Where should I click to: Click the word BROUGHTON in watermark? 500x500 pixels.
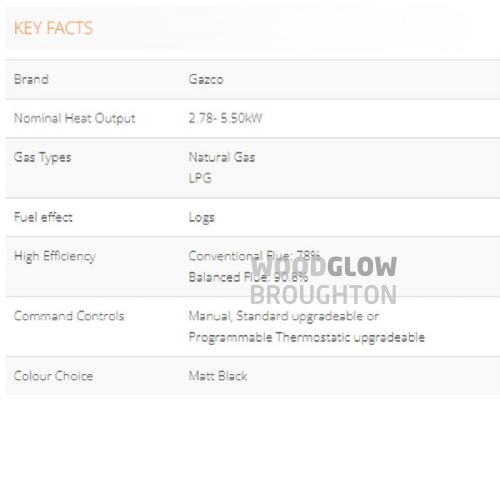pos(323,295)
